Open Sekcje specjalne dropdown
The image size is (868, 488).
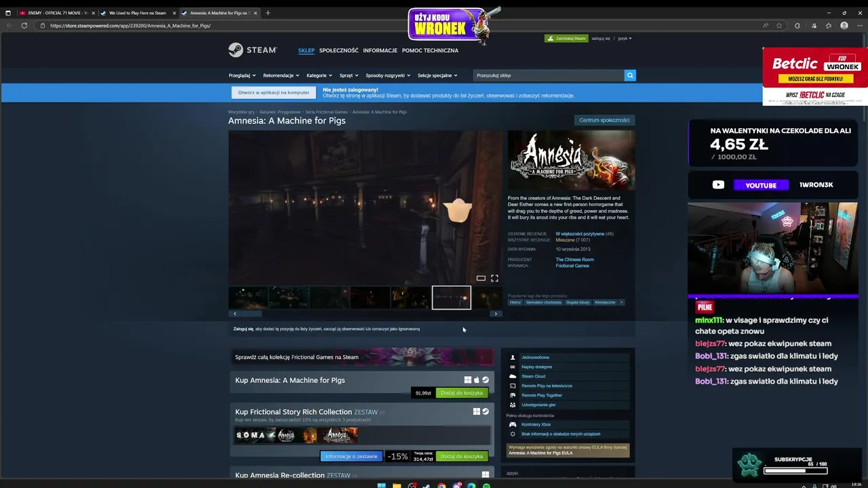[437, 75]
